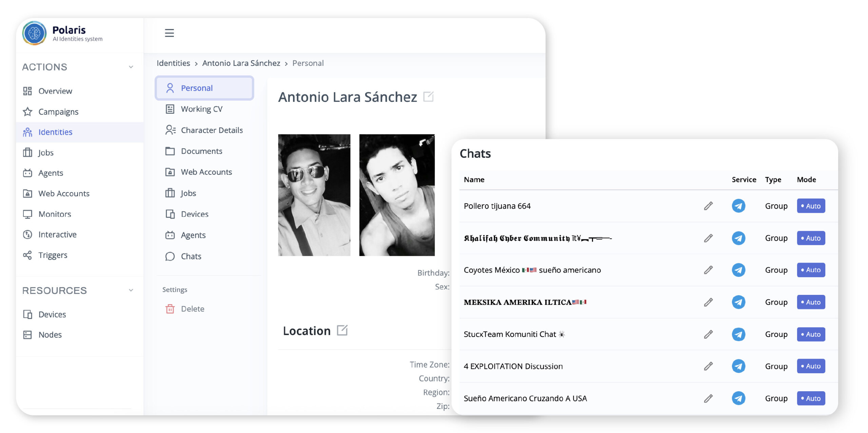
Task: Click Identities breadcrumb link
Action: [173, 63]
